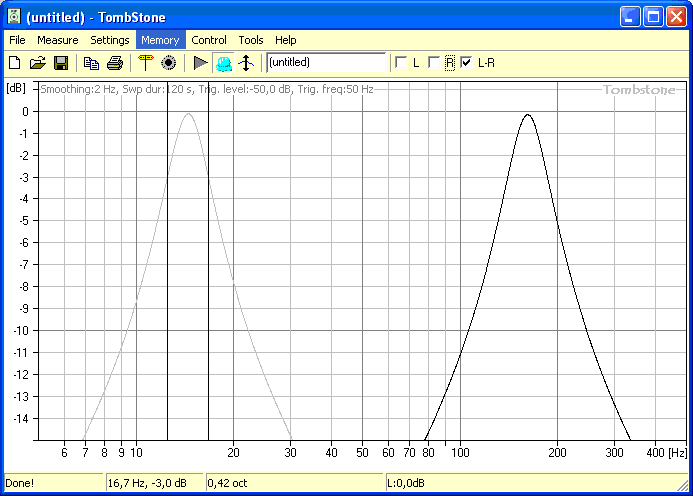Click the red T-shaped marker tool icon
The image size is (693, 496).
(145, 63)
